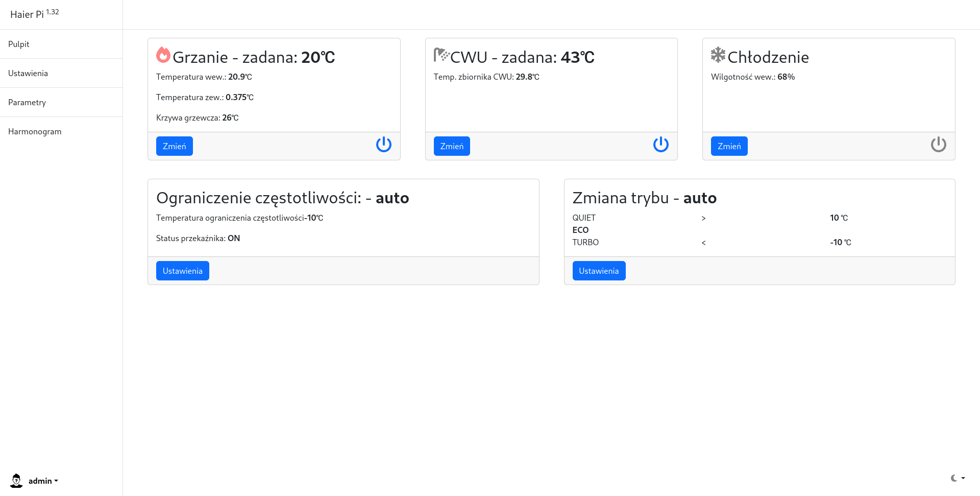Click the shower icon beside CWU

coord(441,55)
